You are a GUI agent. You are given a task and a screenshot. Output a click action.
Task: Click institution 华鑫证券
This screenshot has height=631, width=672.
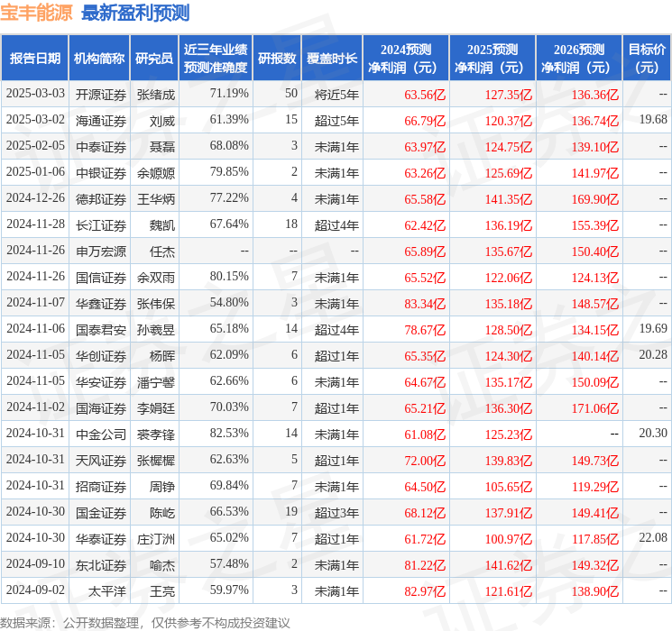tap(101, 304)
